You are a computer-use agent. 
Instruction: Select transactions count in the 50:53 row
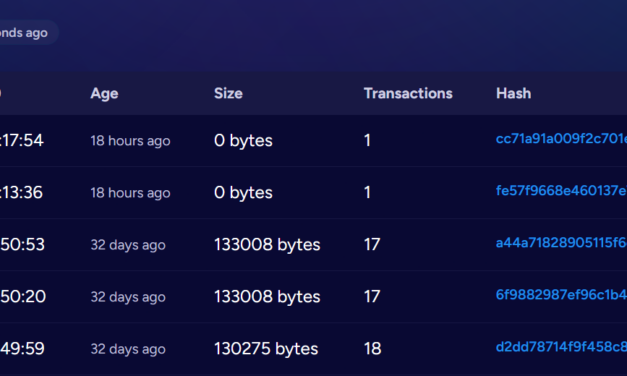tap(372, 245)
